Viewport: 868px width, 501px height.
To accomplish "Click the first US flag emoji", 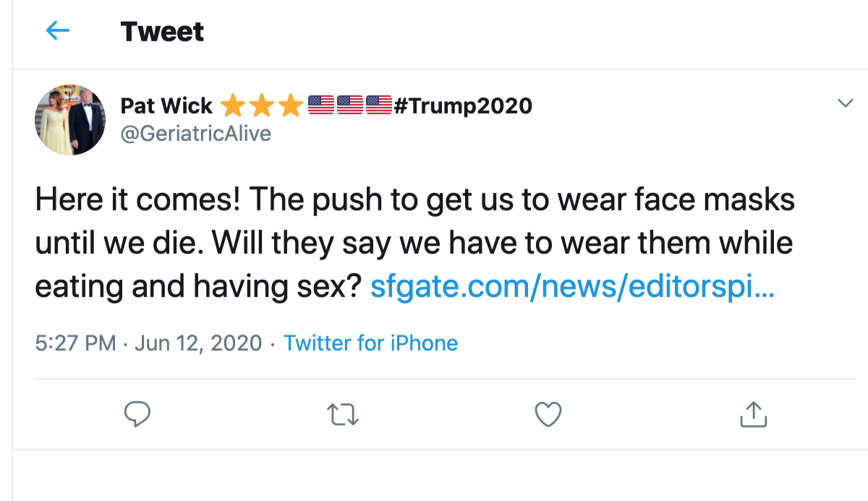I will click(320, 106).
